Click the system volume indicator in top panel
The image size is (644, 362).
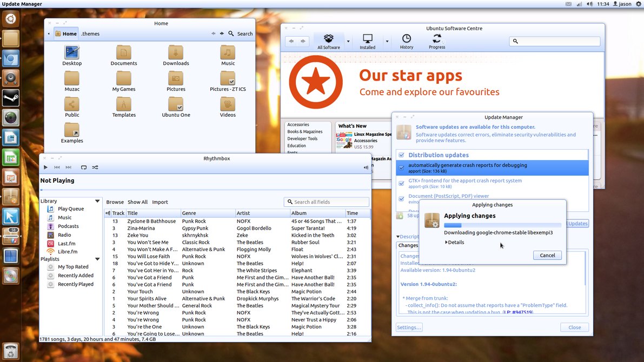[589, 4]
